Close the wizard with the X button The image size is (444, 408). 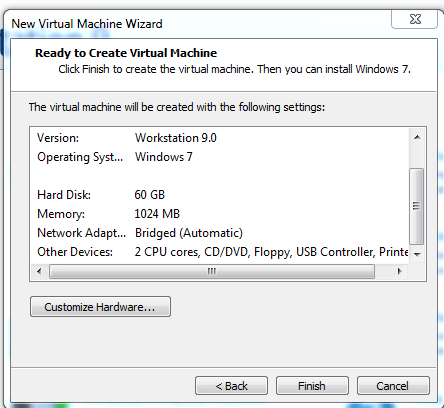[x=415, y=19]
